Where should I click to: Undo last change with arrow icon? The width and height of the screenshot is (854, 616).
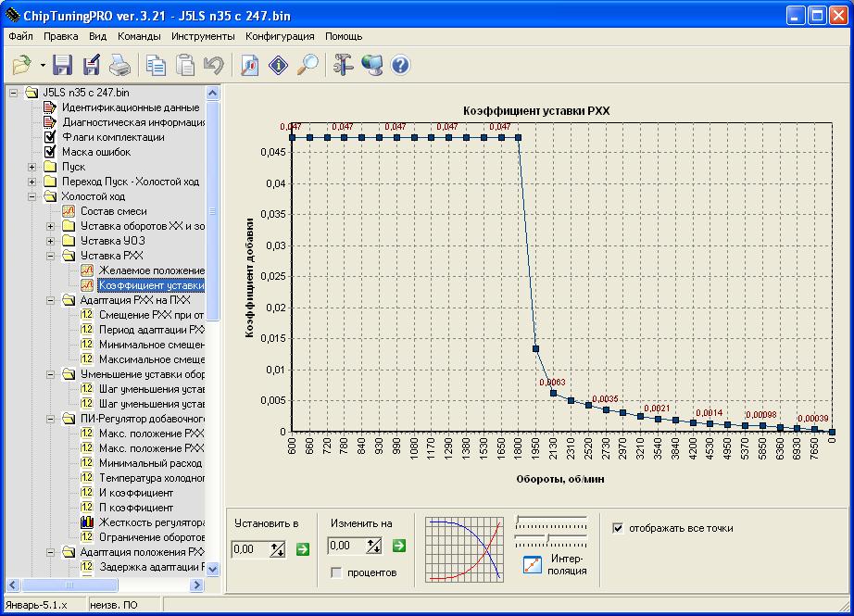pyautogui.click(x=214, y=65)
